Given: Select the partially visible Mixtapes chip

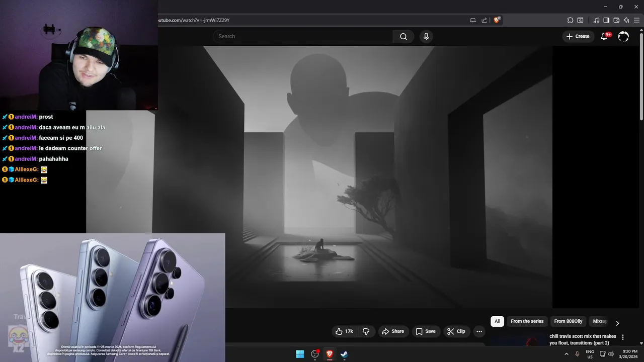Looking at the screenshot, I should pos(600,321).
